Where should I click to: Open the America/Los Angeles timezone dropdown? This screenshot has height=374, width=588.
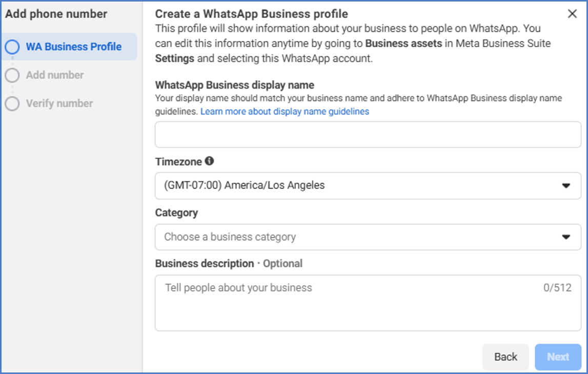click(x=359, y=185)
